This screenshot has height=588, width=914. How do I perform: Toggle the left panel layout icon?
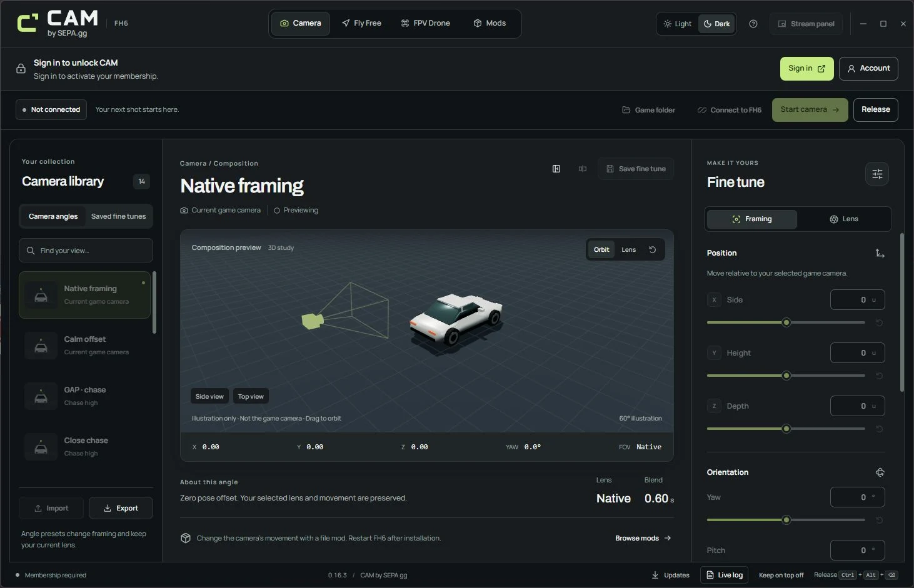click(556, 169)
